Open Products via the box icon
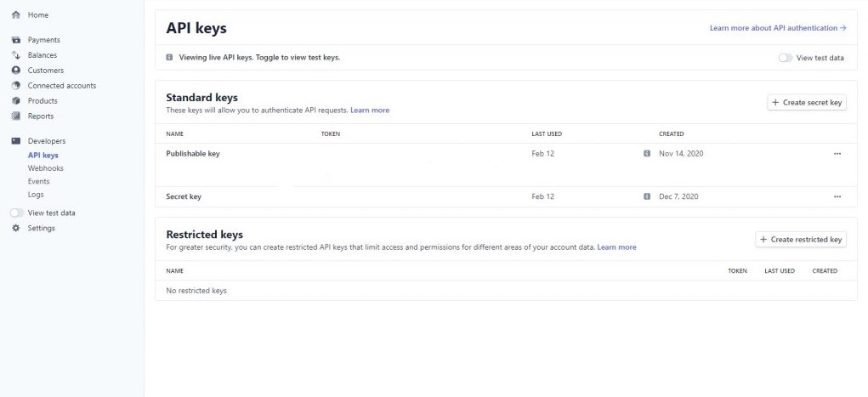 [16, 101]
